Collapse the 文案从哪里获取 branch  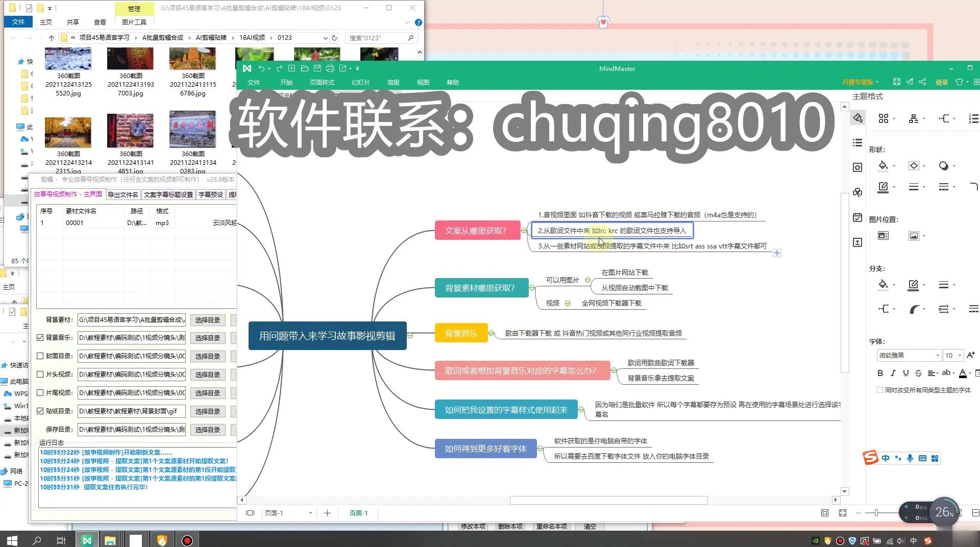pyautogui.click(x=524, y=231)
